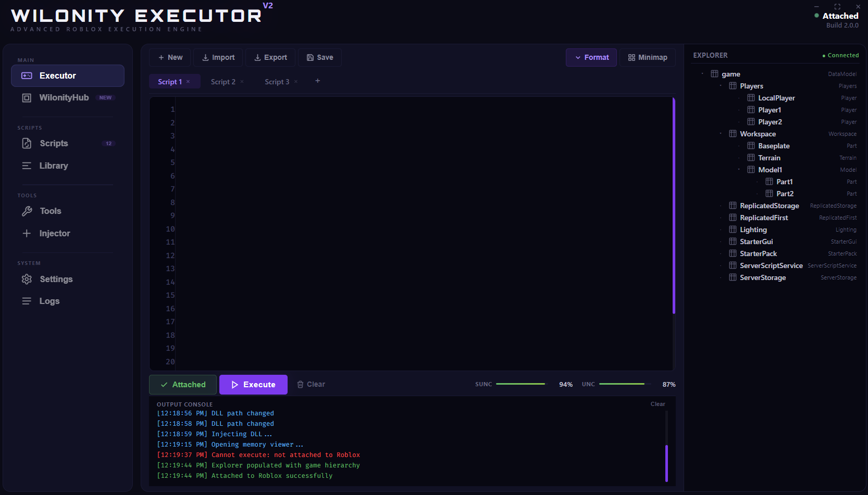Open the Settings page

(68, 279)
